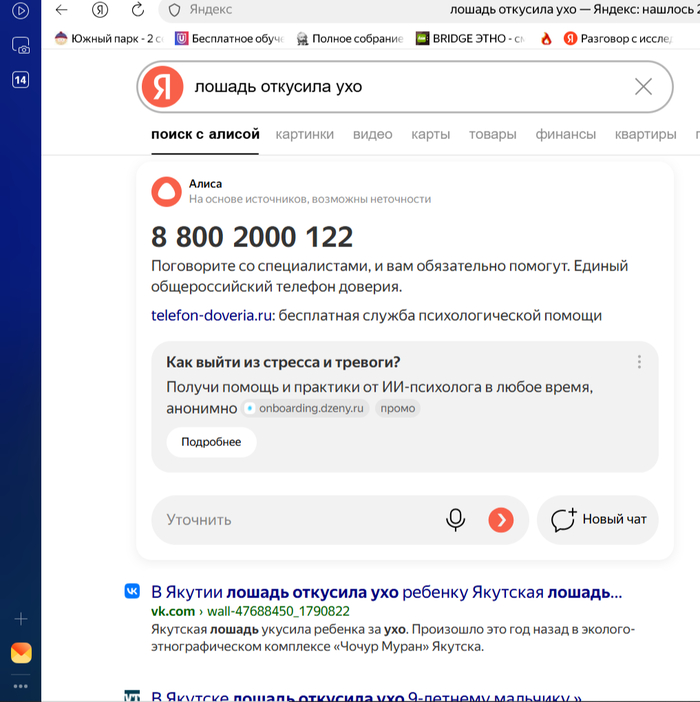This screenshot has width=700, height=702.
Task: Open the sidebar three-dot more menu
Action: 20,686
